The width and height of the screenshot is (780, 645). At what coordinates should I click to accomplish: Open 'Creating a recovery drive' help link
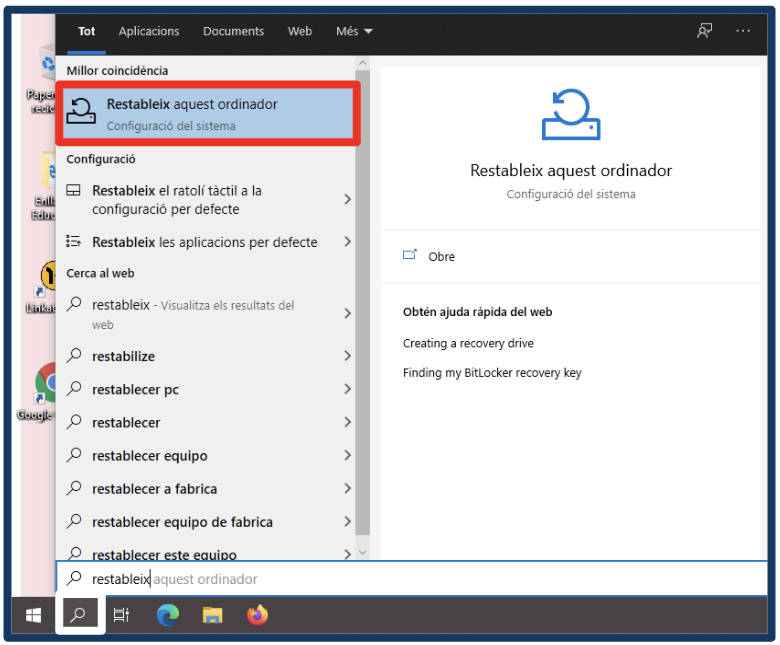[468, 343]
